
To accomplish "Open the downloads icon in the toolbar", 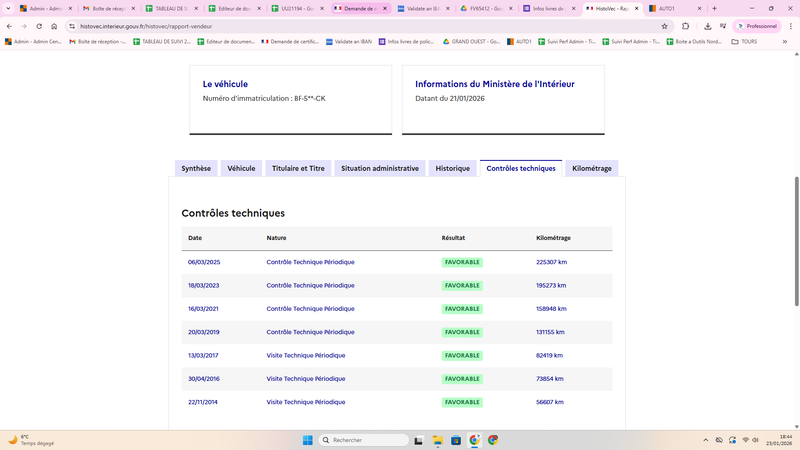I will click(x=708, y=26).
